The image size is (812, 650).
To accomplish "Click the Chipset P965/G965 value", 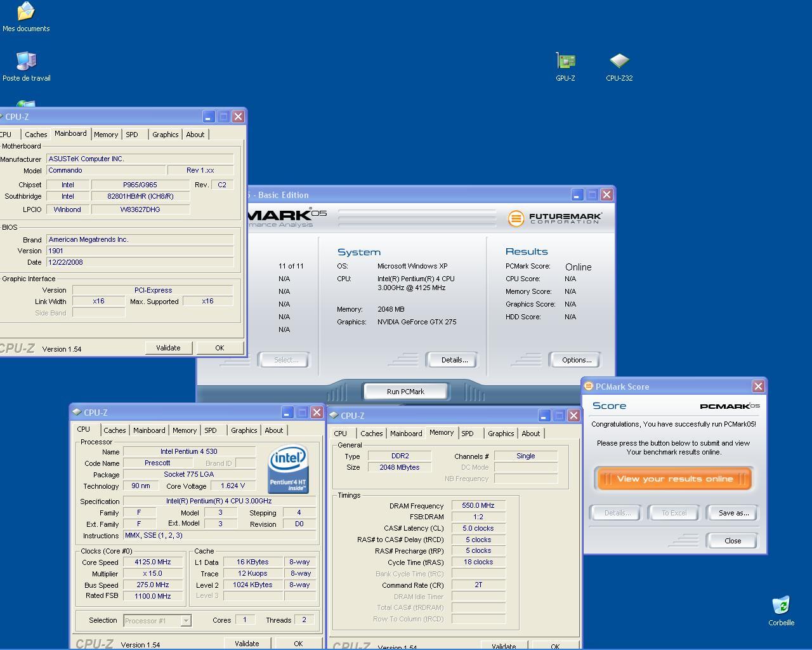I will click(x=140, y=185).
